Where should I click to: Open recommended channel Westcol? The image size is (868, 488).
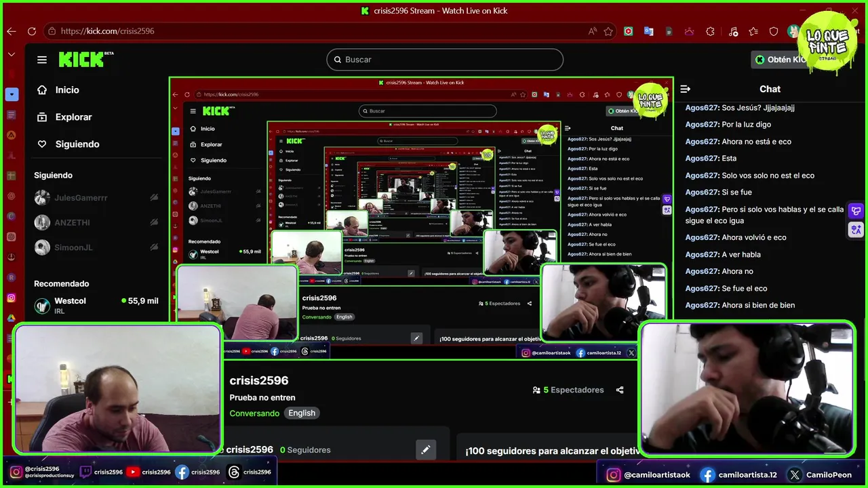96,306
